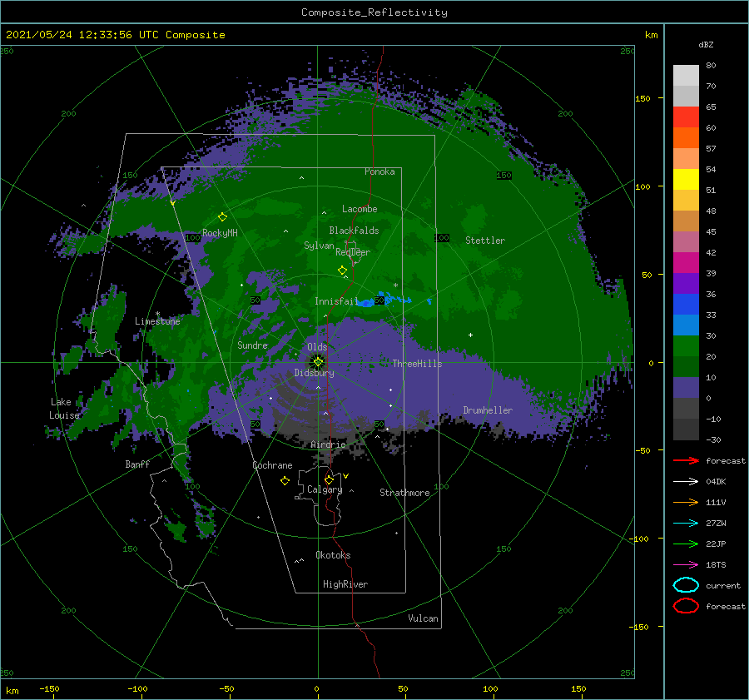Click the ThreeHills label
The width and height of the screenshot is (749, 700).
tap(418, 364)
